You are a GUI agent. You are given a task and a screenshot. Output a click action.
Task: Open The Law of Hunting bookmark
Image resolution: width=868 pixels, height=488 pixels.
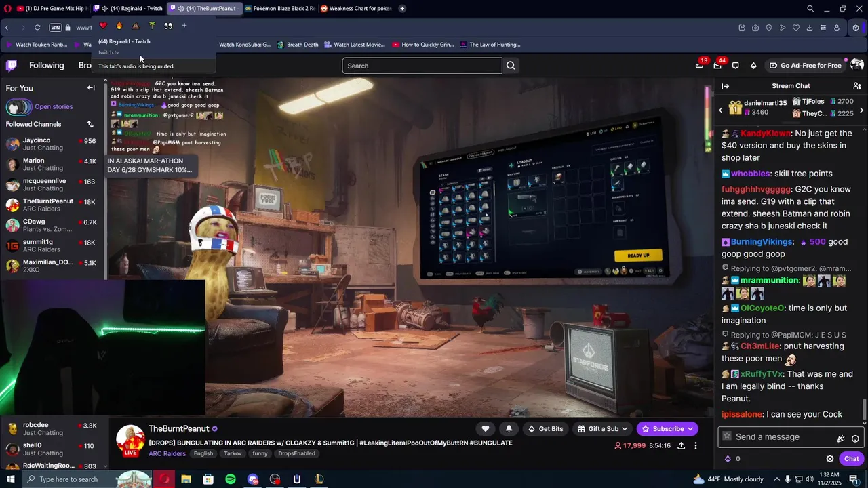coord(490,45)
